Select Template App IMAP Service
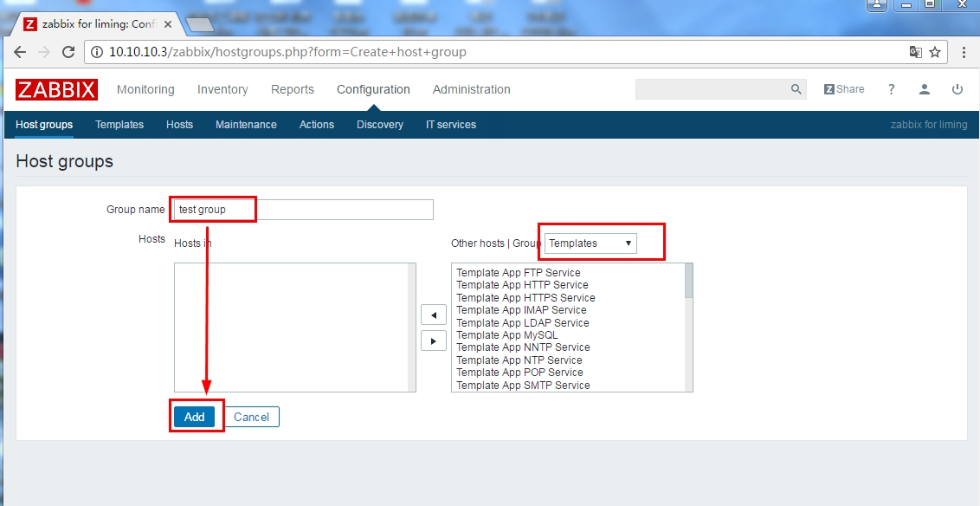 (x=521, y=309)
